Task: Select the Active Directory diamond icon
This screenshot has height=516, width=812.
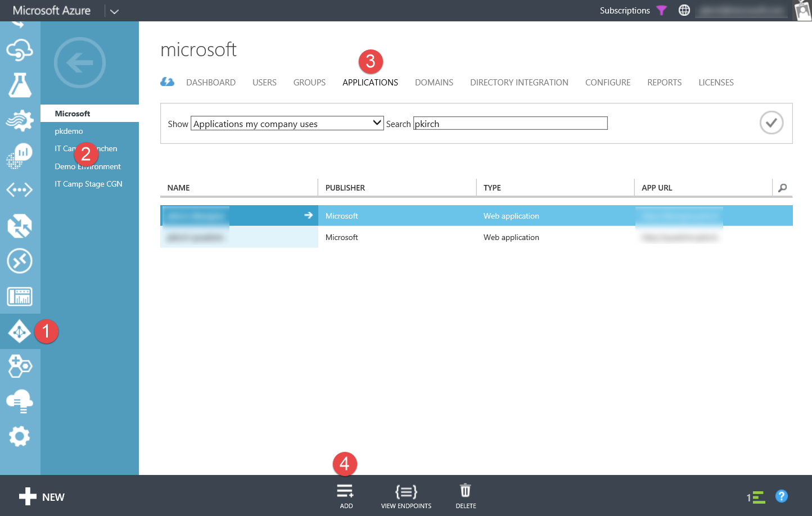Action: [x=20, y=332]
